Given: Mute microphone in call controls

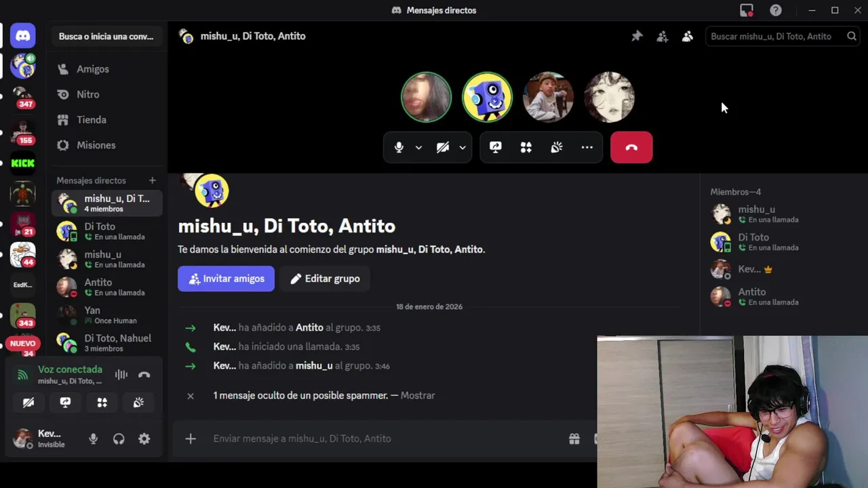Looking at the screenshot, I should [399, 147].
